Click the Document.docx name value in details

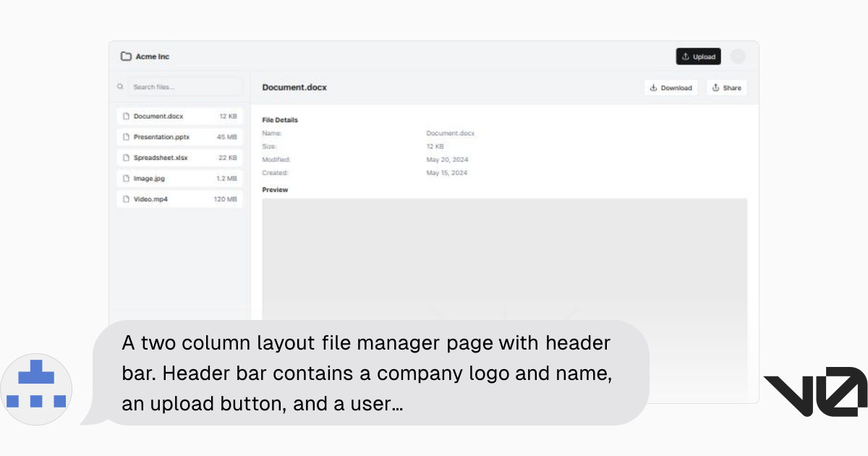451,133
